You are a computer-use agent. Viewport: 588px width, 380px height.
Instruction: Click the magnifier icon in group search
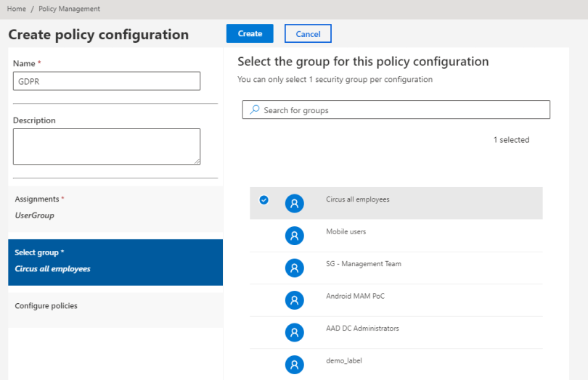(x=255, y=110)
